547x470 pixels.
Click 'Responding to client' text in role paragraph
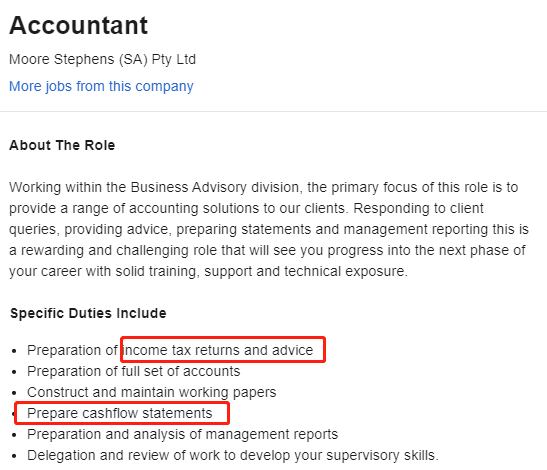pos(418,208)
